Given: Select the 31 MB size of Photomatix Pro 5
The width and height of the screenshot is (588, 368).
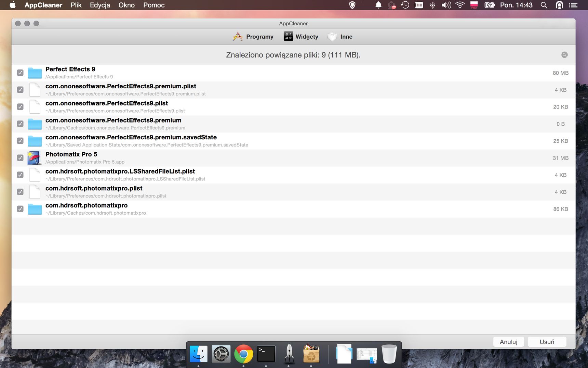Looking at the screenshot, I should (561, 158).
